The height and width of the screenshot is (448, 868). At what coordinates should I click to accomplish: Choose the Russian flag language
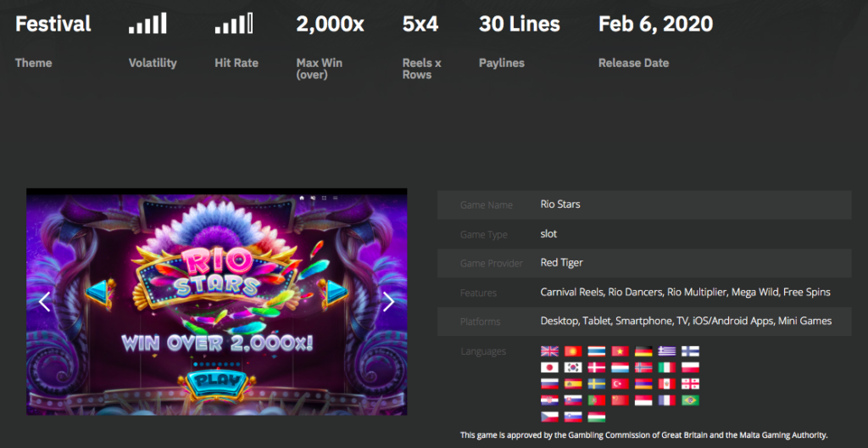(x=549, y=384)
